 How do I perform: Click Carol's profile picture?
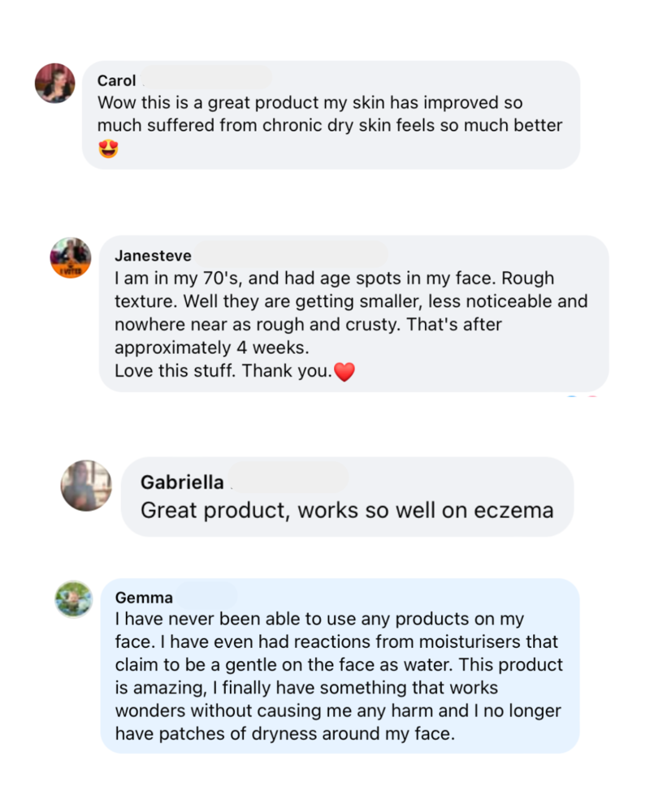point(54,84)
